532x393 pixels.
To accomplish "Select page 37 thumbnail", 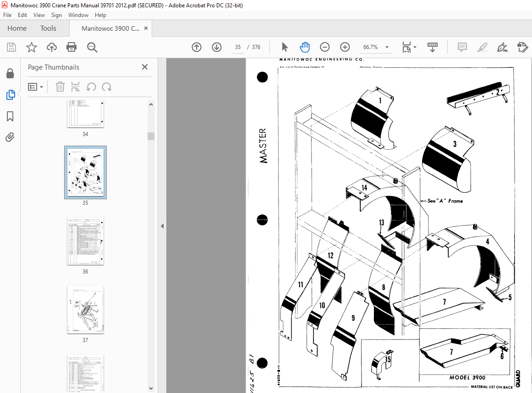I will [86, 310].
